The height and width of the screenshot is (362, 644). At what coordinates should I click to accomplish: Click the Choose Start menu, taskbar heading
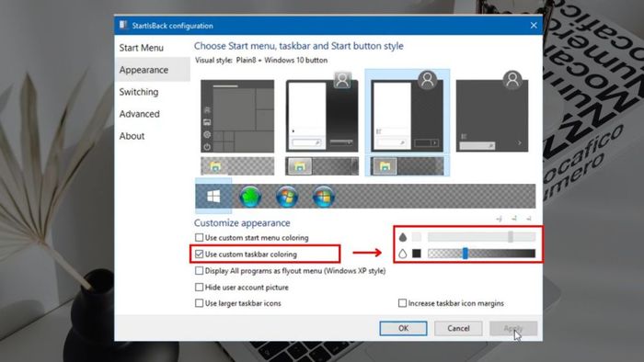point(299,46)
